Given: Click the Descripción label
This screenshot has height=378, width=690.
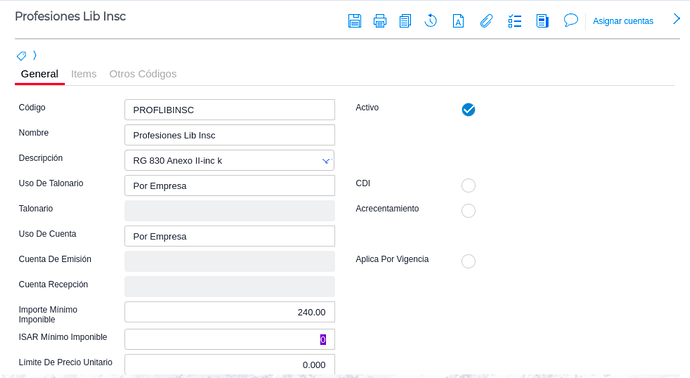Looking at the screenshot, I should (40, 158).
